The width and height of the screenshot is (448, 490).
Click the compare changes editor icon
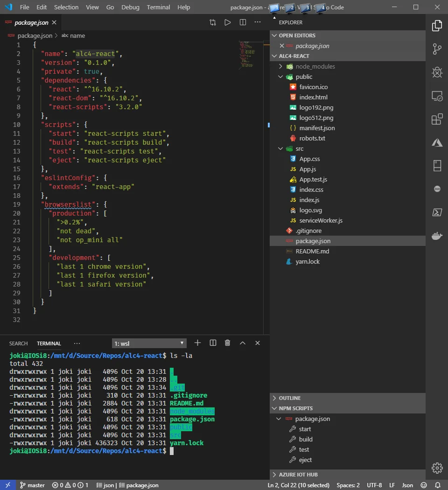pos(213,22)
